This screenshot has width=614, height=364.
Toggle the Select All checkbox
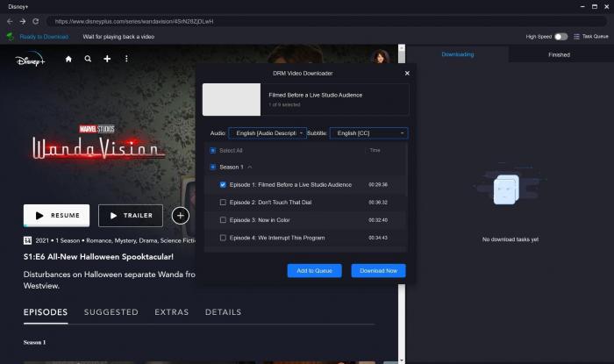[213, 151]
